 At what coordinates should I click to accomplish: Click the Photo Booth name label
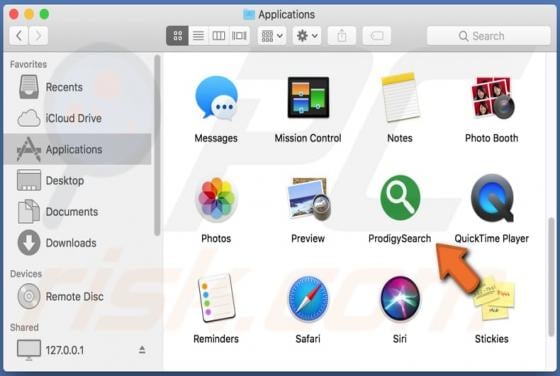(x=491, y=138)
